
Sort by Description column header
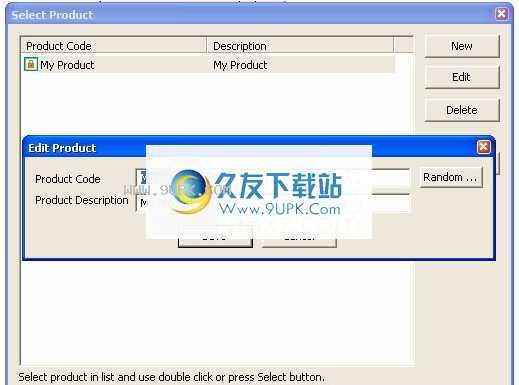click(300, 46)
